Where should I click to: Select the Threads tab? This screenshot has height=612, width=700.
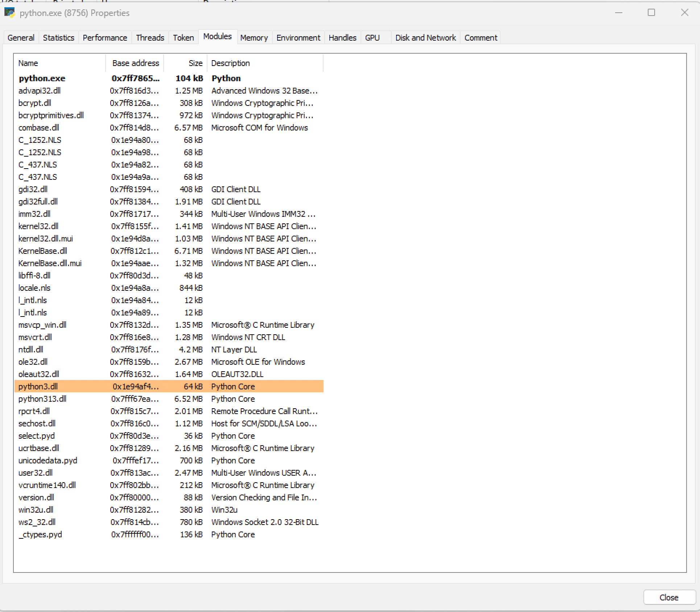150,38
